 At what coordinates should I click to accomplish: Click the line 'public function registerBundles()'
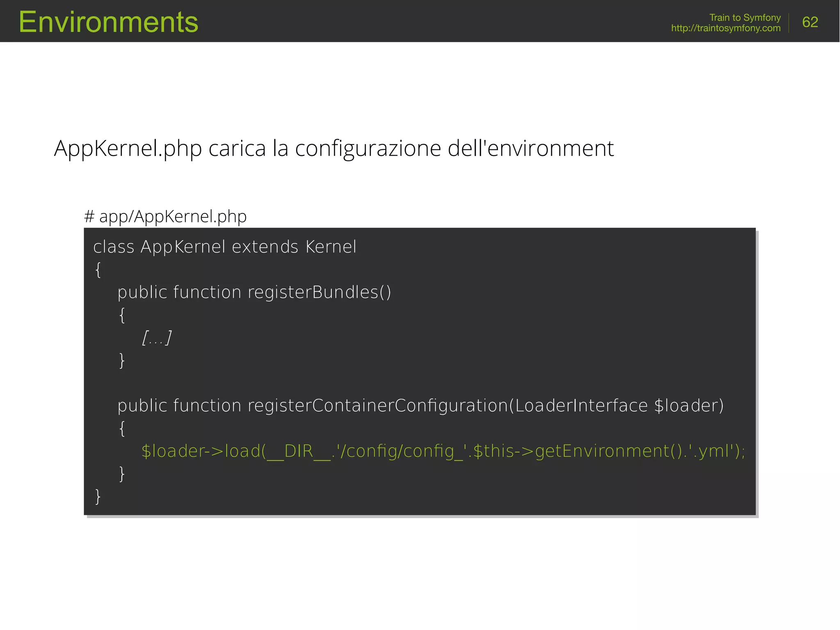tap(254, 292)
